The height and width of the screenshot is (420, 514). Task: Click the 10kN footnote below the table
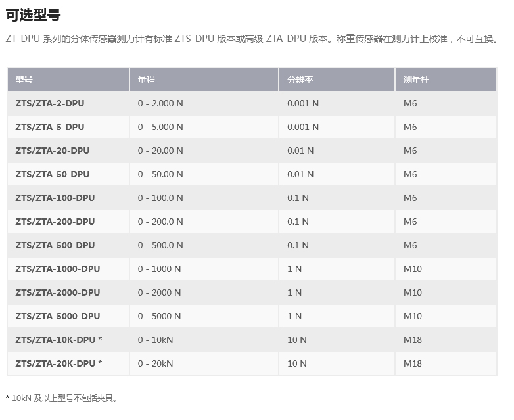point(61,398)
